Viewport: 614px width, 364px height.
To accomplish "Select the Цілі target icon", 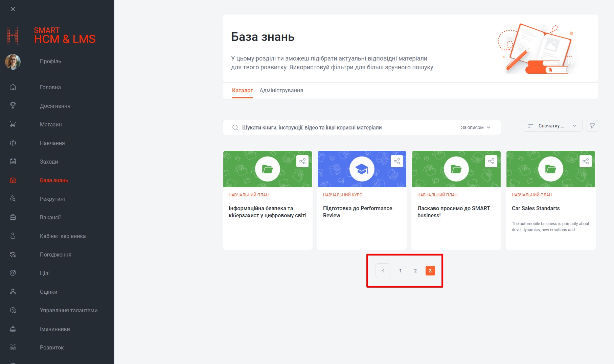I will pos(13,273).
